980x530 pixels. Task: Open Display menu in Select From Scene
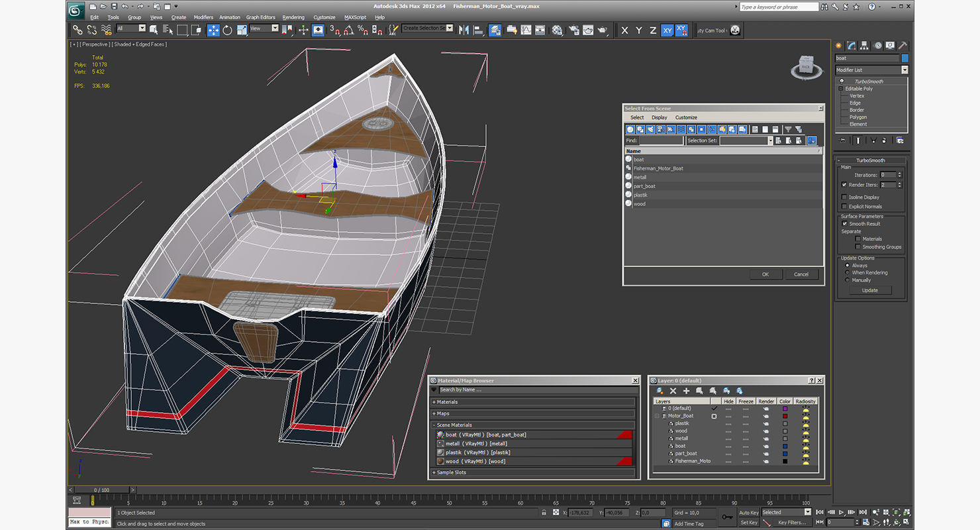click(x=660, y=117)
